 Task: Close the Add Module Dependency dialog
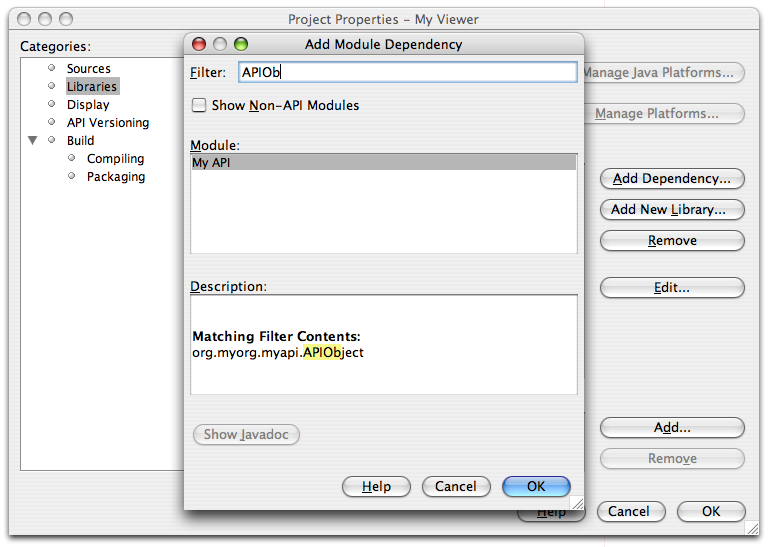(199, 44)
